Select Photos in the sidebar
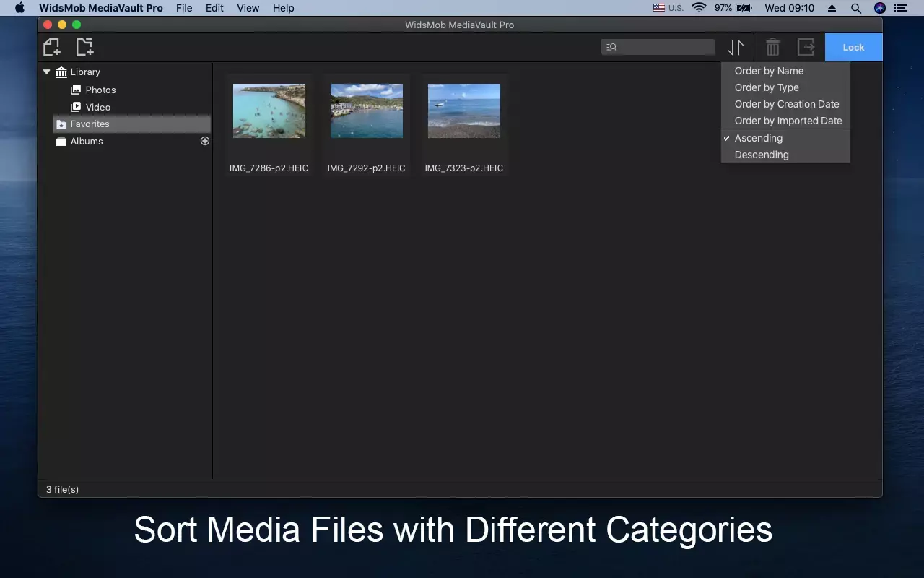Viewport: 924px width, 578px height. [100, 90]
